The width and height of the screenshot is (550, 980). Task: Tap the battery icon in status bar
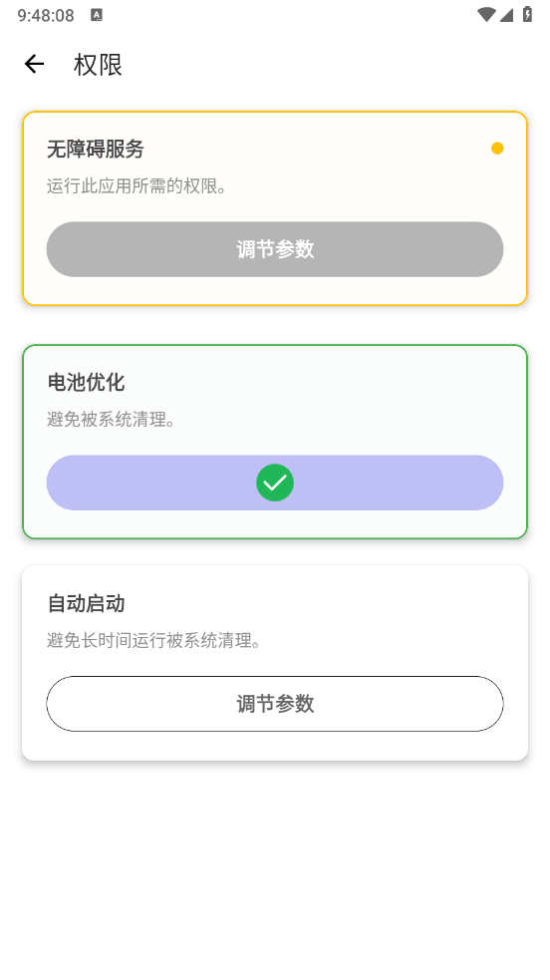coord(527,15)
